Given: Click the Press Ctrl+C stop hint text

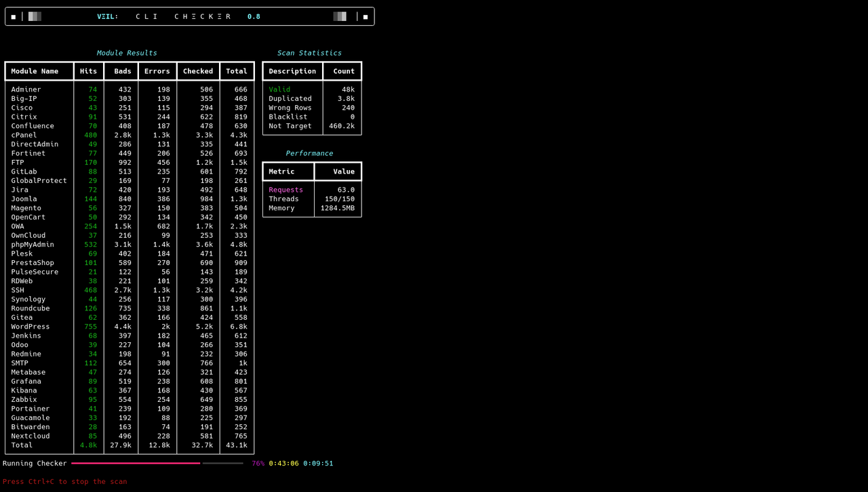Looking at the screenshot, I should pos(64,482).
